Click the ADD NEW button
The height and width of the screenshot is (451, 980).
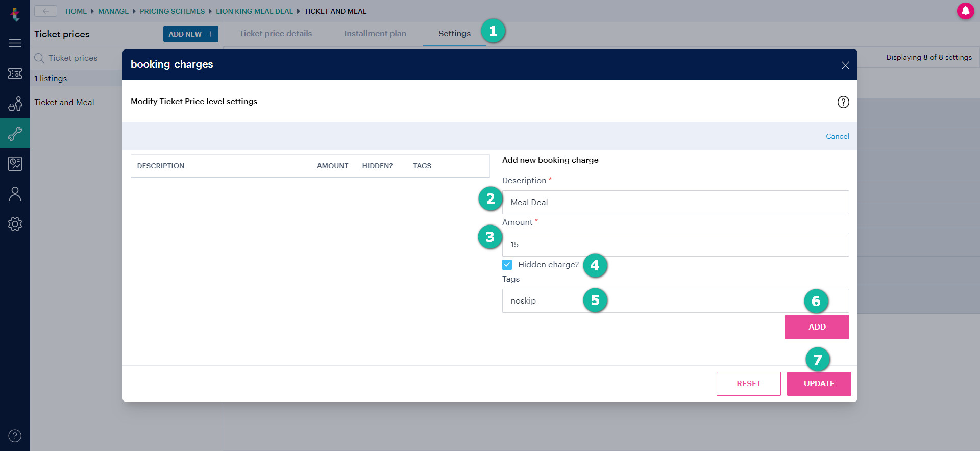point(191,34)
